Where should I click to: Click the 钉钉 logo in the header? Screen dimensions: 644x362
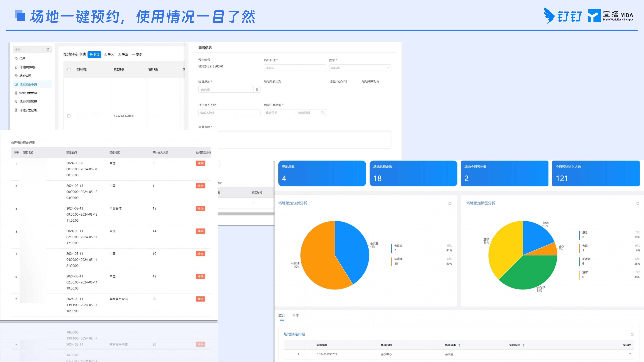(x=563, y=16)
